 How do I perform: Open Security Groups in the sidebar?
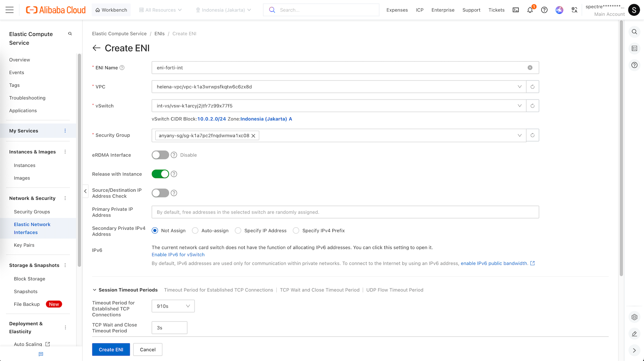tap(32, 212)
